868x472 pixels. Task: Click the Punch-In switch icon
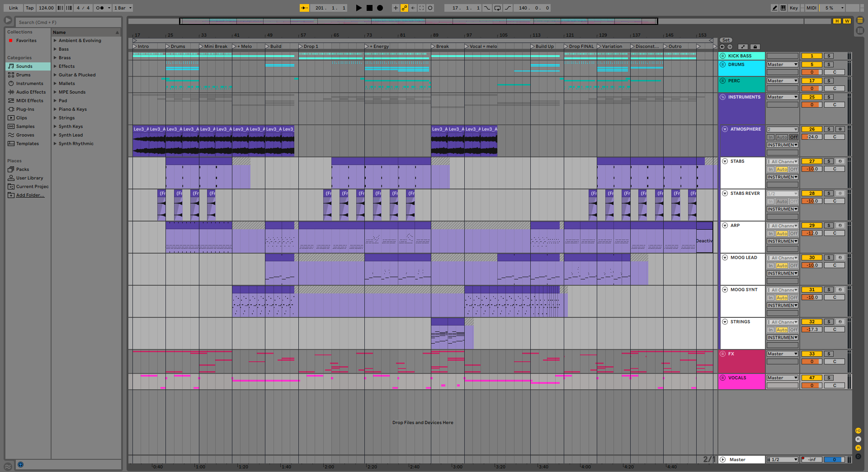pyautogui.click(x=487, y=8)
